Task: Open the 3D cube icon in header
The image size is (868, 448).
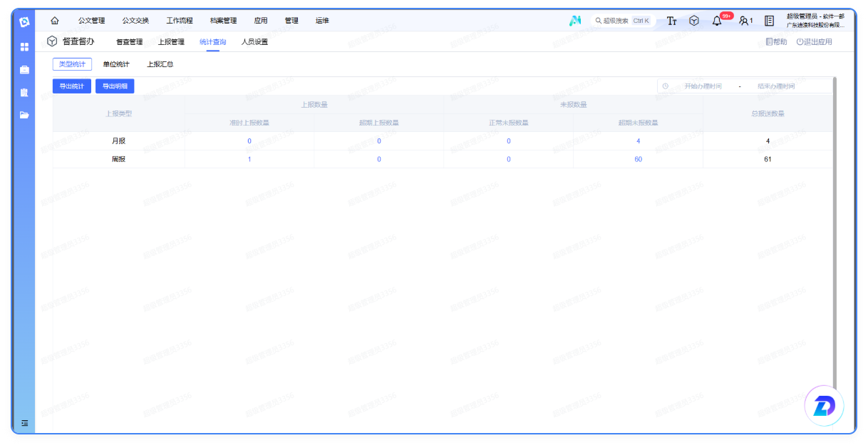Action: click(x=694, y=21)
